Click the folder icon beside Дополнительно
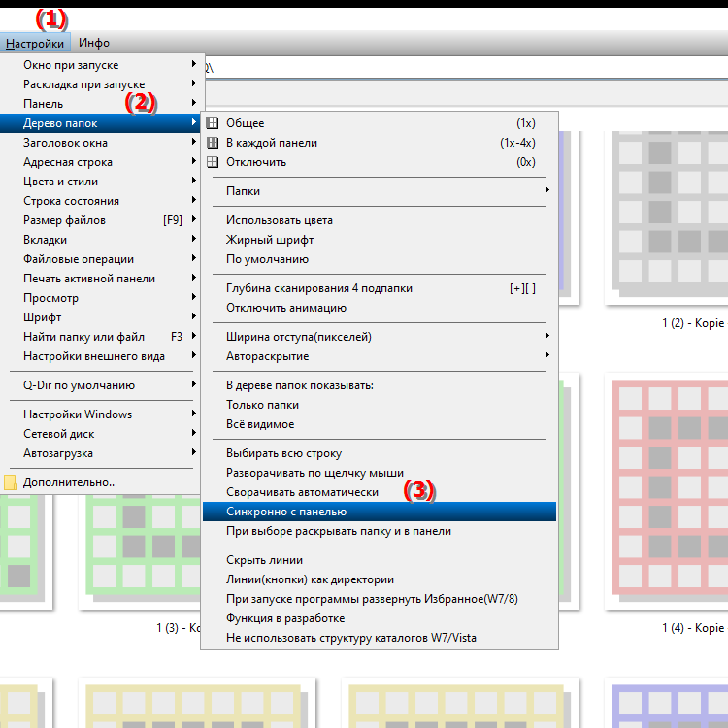 (x=10, y=482)
